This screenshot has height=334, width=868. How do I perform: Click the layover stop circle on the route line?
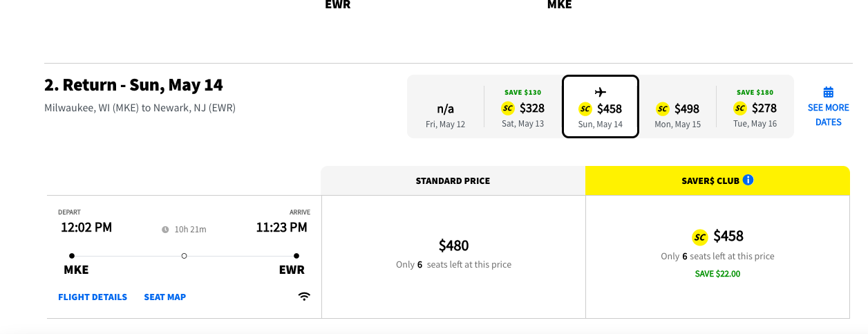[184, 256]
